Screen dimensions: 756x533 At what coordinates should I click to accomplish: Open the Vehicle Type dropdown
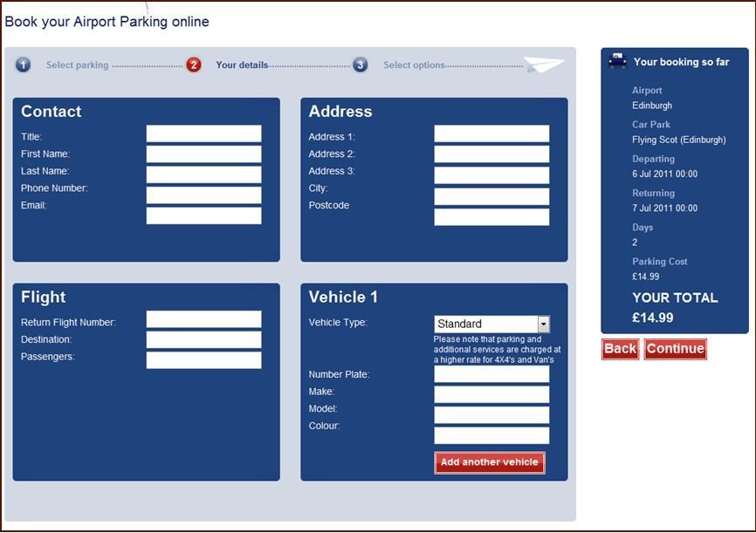coord(543,323)
